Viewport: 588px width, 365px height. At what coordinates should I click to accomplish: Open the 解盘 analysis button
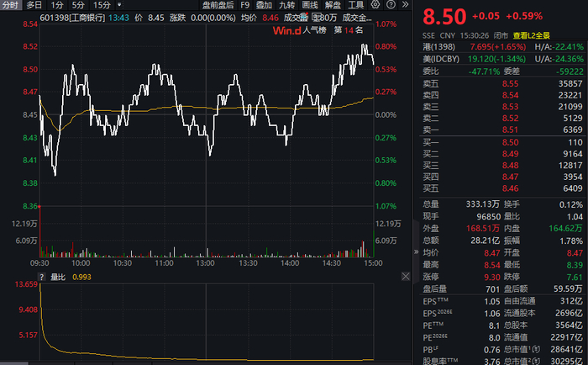pyautogui.click(x=333, y=5)
